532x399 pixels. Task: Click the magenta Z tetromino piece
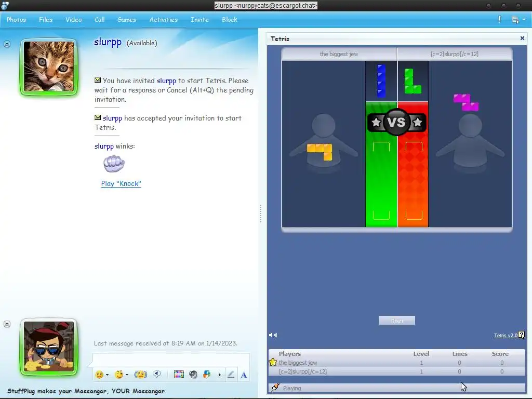466,102
